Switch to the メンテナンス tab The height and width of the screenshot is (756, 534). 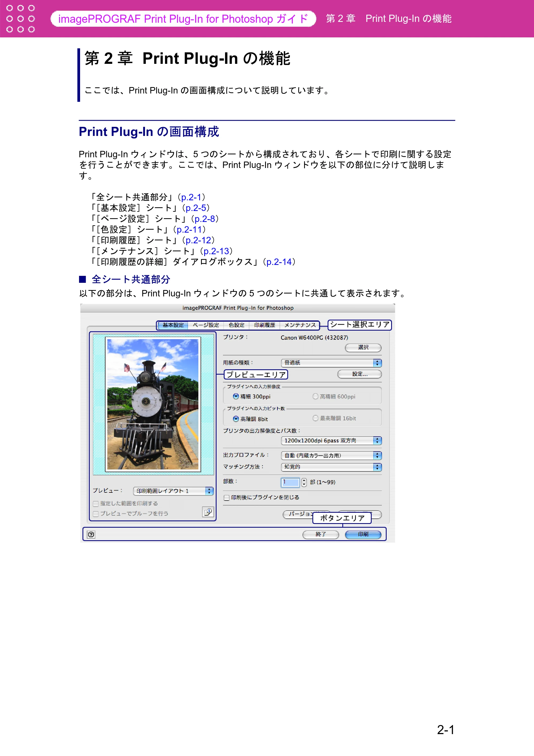pos(300,325)
